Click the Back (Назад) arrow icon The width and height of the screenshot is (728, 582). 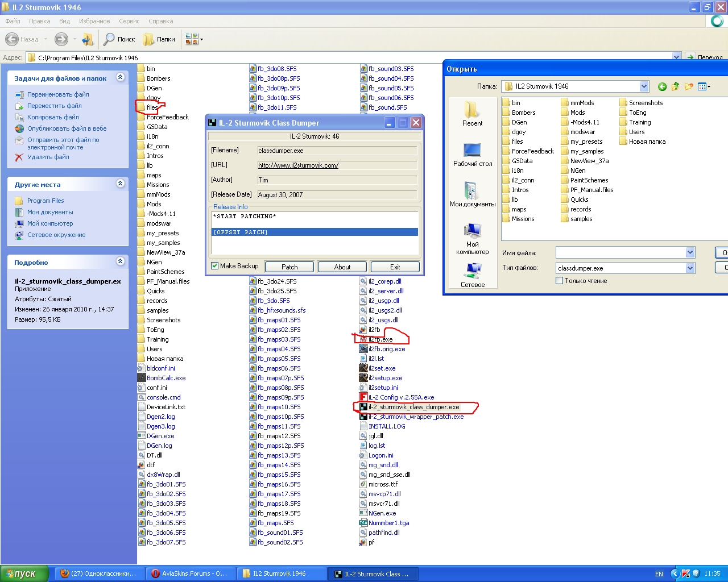tap(12, 39)
